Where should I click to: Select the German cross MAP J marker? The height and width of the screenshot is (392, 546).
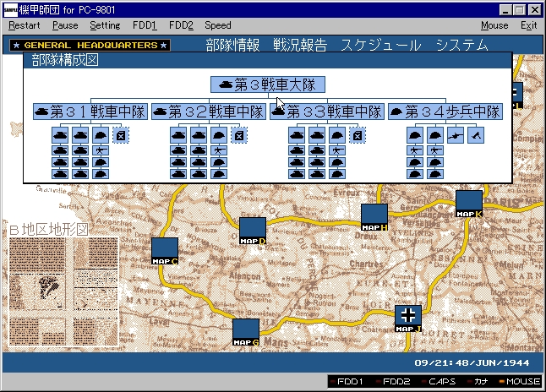point(408,318)
